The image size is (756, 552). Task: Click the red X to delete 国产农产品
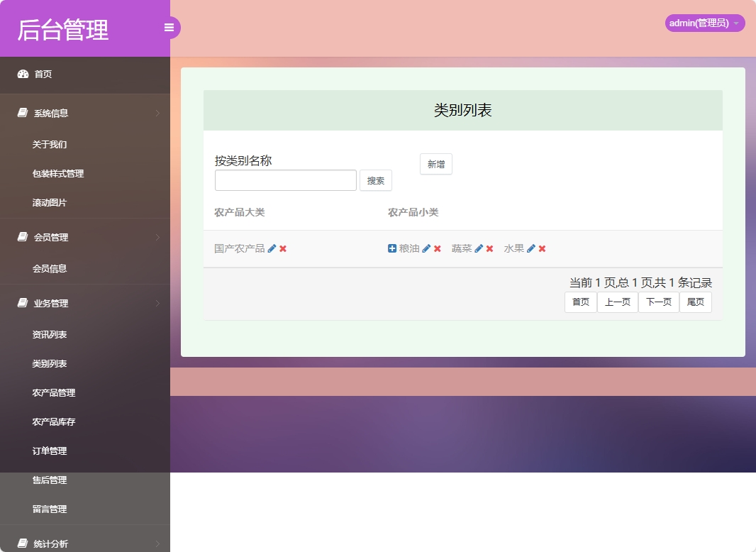[282, 248]
